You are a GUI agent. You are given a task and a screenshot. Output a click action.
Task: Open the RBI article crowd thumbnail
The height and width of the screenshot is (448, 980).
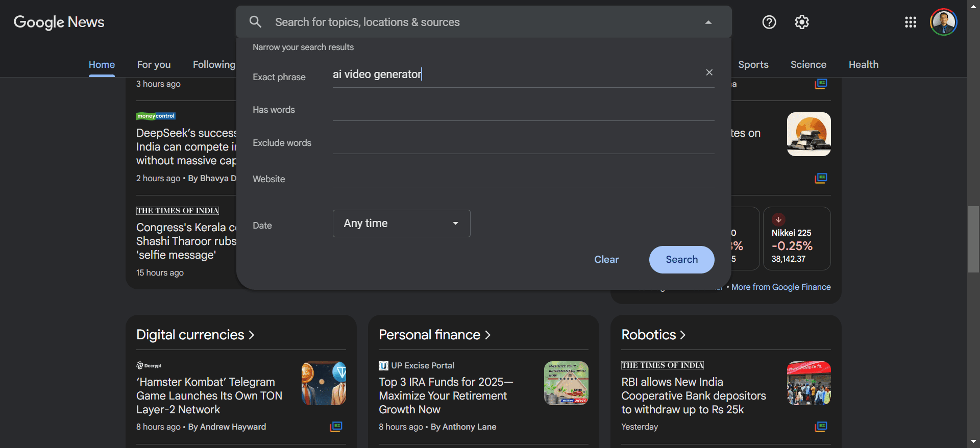[x=808, y=383]
